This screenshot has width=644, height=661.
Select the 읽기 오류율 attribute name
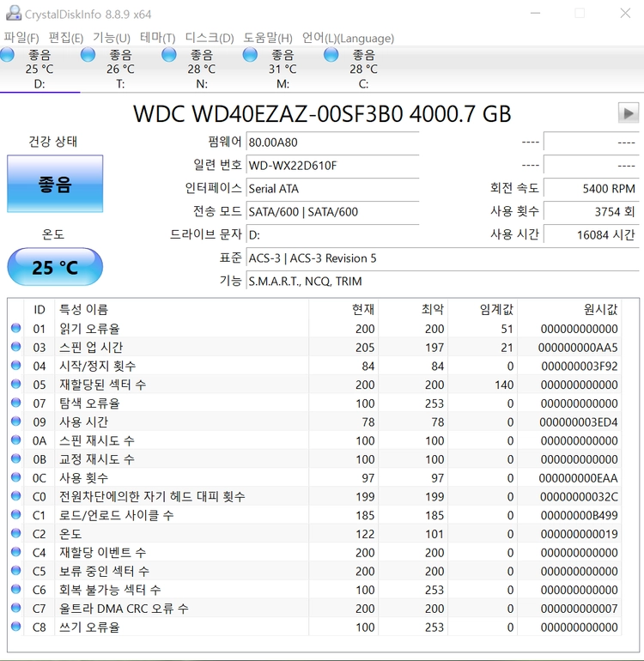pos(89,329)
